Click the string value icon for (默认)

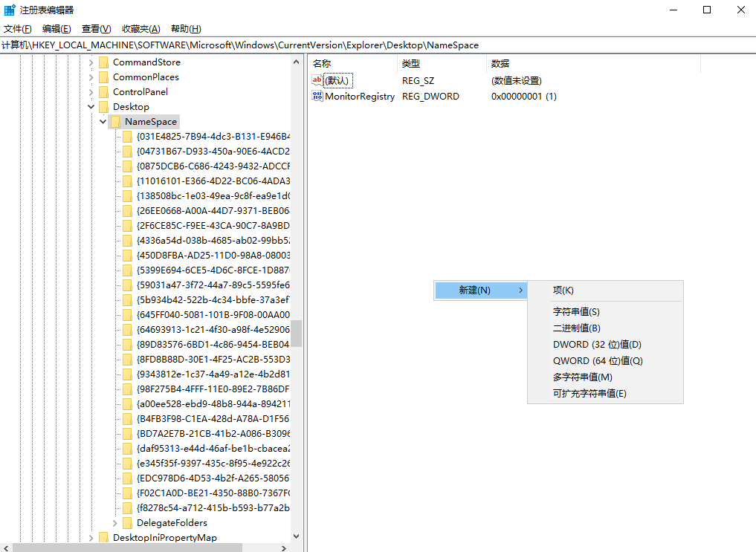(x=317, y=80)
